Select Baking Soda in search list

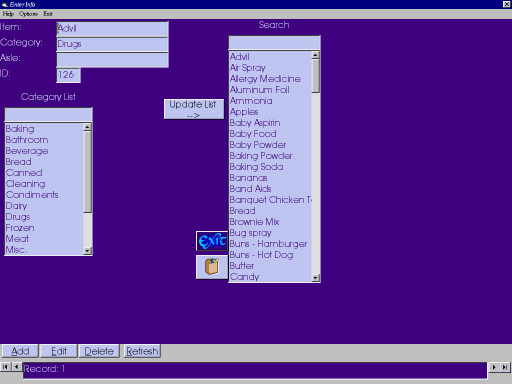pyautogui.click(x=270, y=167)
